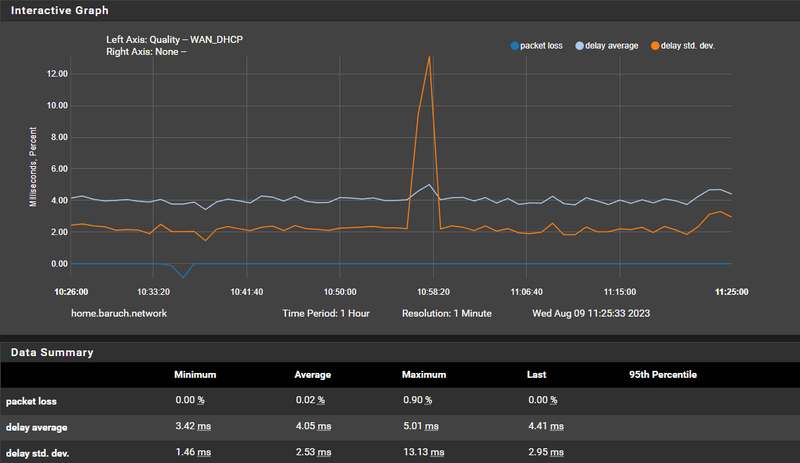Click the Maximum column header
Image resolution: width=800 pixels, height=463 pixels.
tap(424, 375)
